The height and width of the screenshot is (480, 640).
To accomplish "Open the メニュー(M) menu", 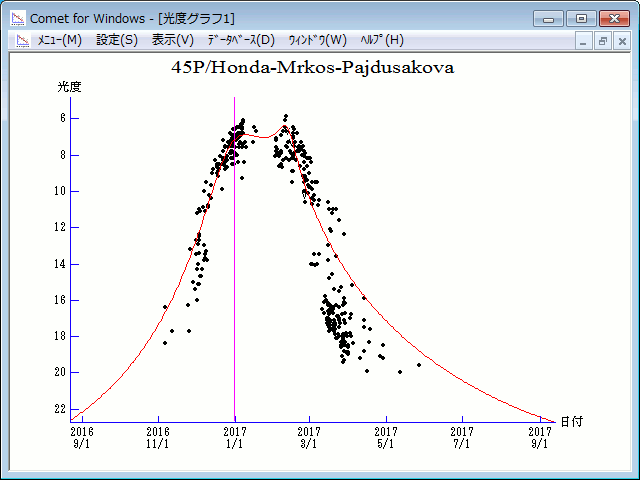I will pos(60,40).
